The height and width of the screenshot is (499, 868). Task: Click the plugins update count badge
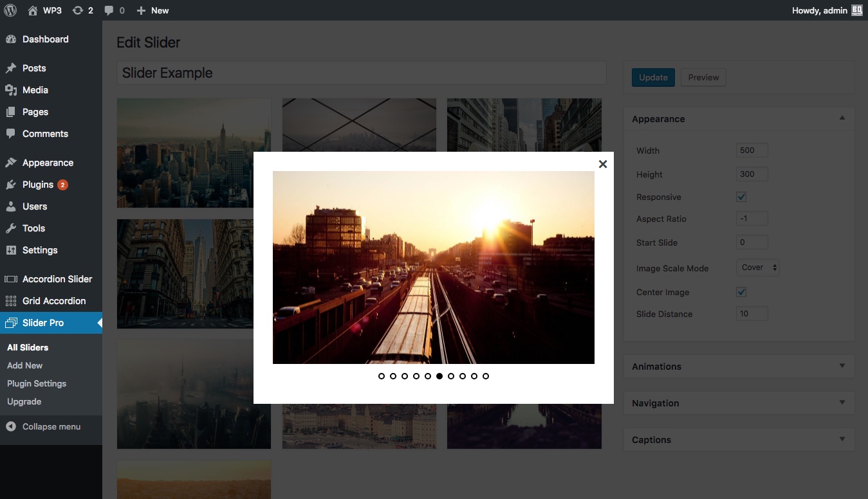click(62, 185)
